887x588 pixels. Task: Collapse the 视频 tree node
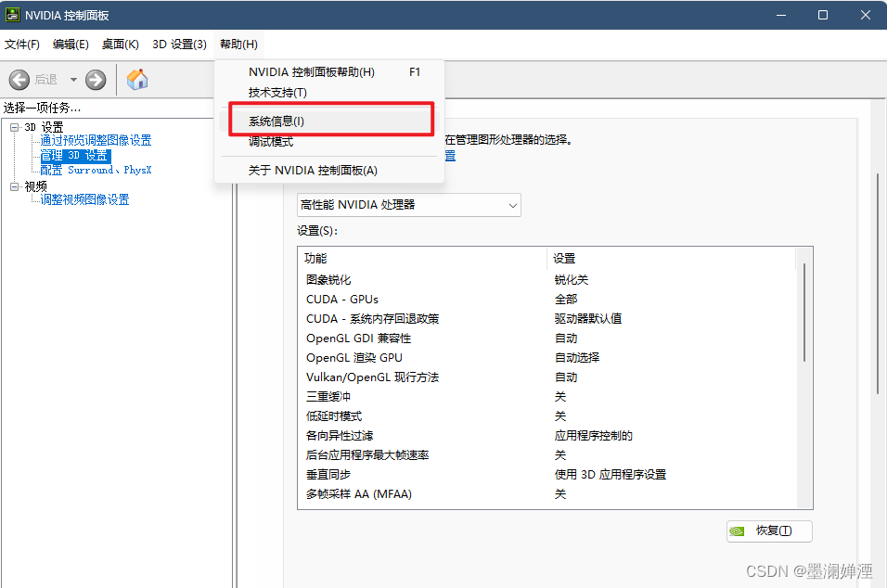pyautogui.click(x=14, y=186)
